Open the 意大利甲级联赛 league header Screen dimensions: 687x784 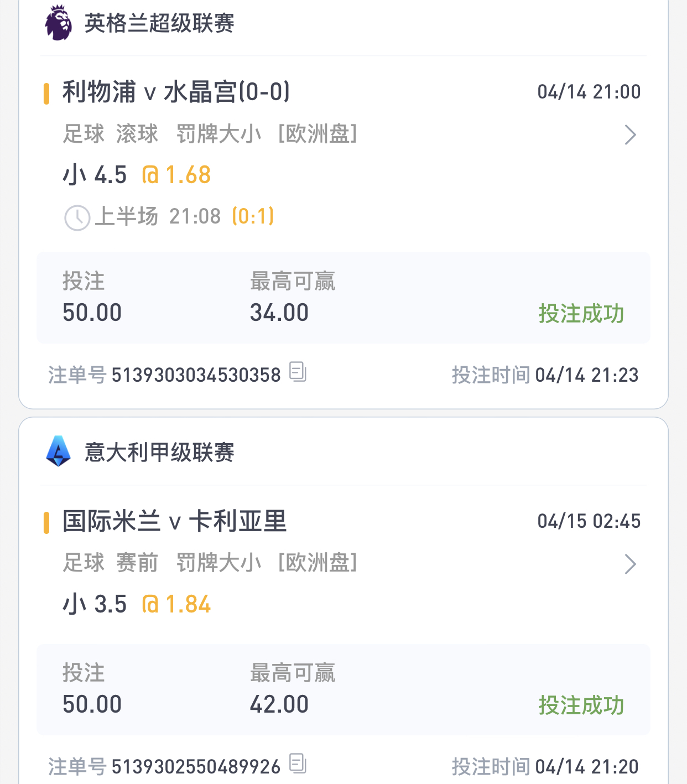[x=159, y=452]
